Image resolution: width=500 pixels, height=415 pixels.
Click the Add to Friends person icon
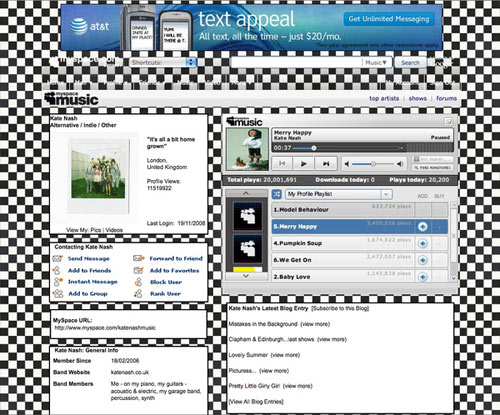coord(57,270)
